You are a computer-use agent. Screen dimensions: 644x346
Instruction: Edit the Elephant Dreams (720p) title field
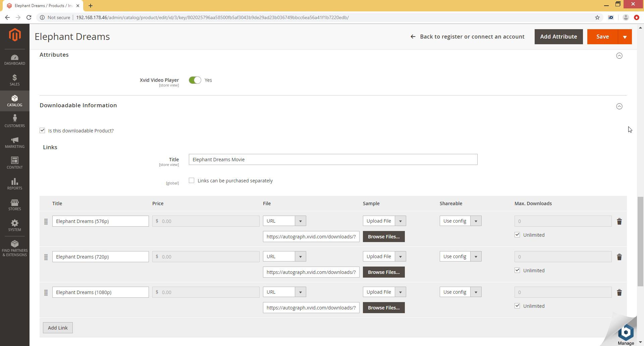[100, 257]
